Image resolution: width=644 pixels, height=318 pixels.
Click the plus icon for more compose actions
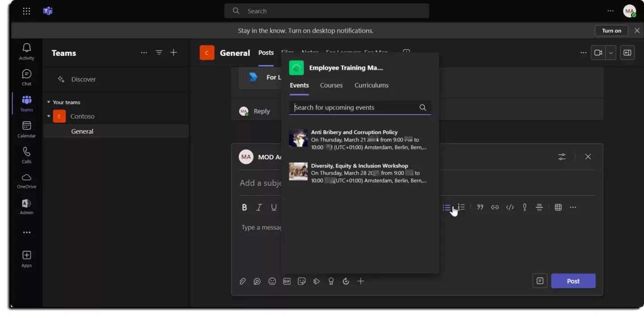click(360, 281)
